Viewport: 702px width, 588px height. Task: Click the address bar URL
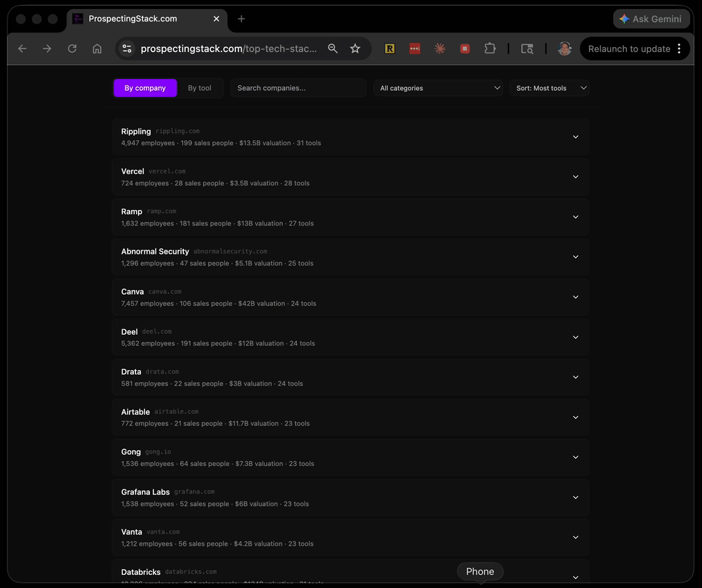click(x=228, y=49)
